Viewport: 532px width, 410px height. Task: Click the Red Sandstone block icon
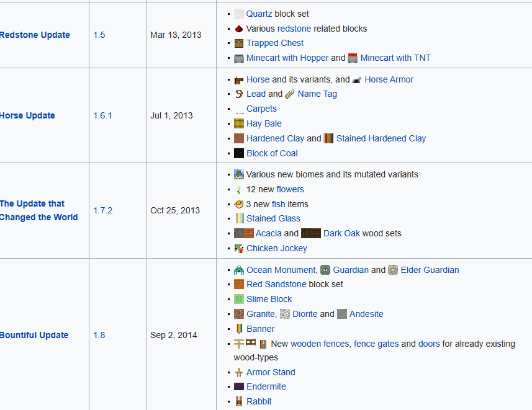click(x=239, y=284)
